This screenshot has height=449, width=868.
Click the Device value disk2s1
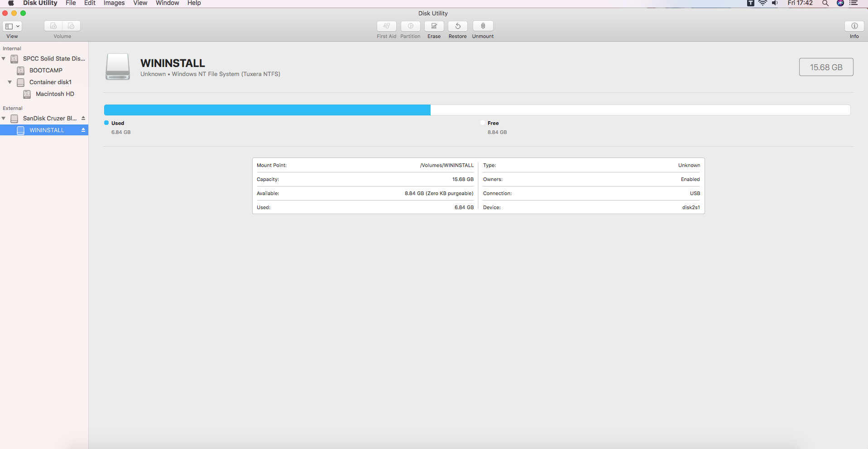(691, 208)
